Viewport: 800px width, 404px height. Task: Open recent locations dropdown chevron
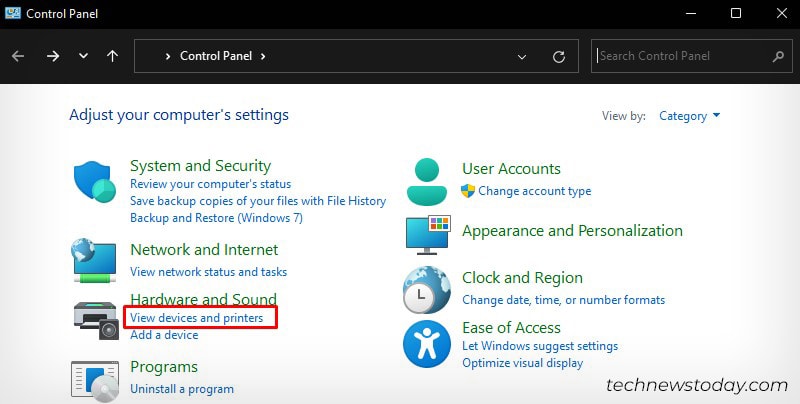point(83,56)
